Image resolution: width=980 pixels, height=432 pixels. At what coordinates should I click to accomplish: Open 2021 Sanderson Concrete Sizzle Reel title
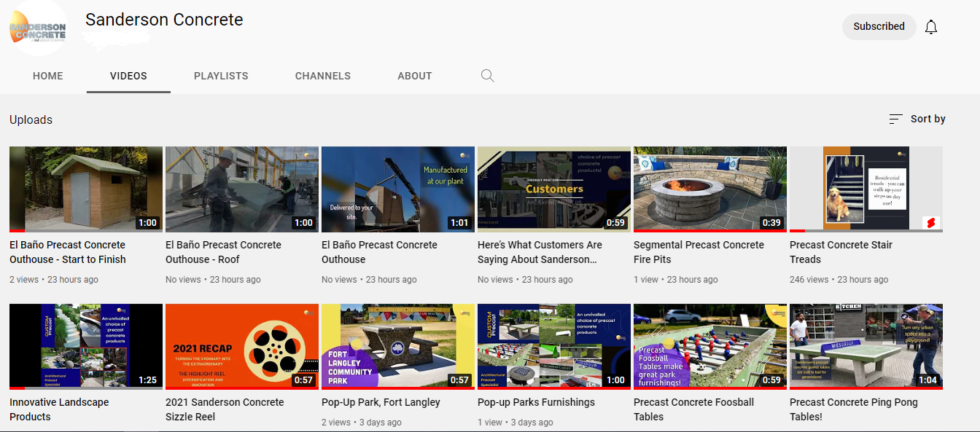click(225, 409)
